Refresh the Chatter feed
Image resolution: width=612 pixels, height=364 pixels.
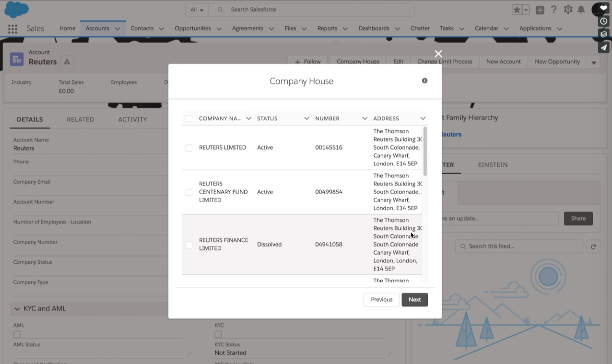click(593, 247)
